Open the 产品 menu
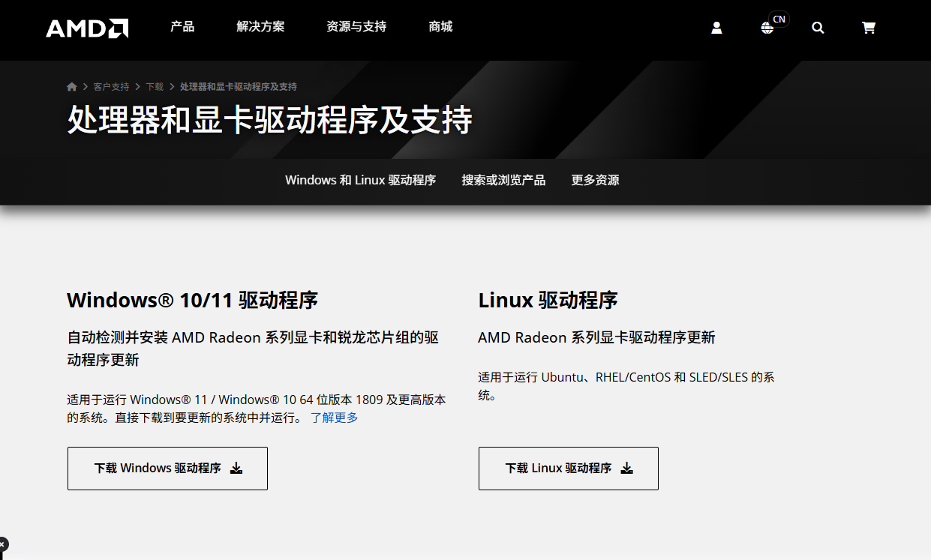931x560 pixels. pyautogui.click(x=182, y=27)
